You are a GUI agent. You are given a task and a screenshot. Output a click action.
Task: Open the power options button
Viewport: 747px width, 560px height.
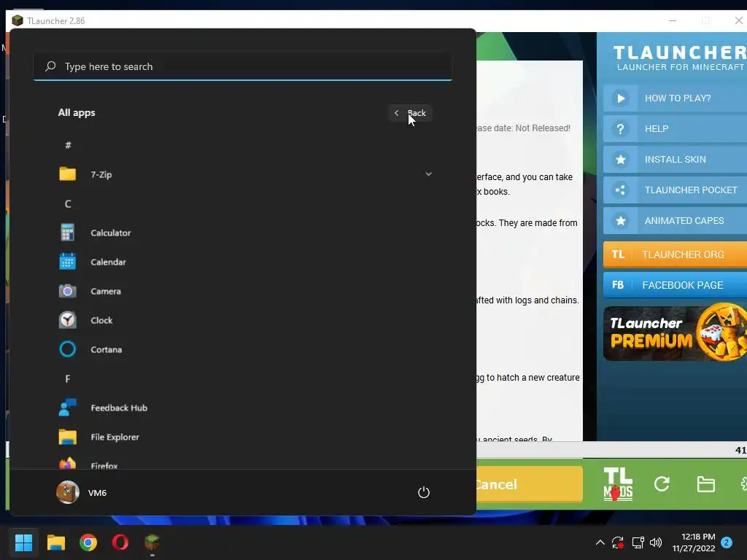(424, 492)
